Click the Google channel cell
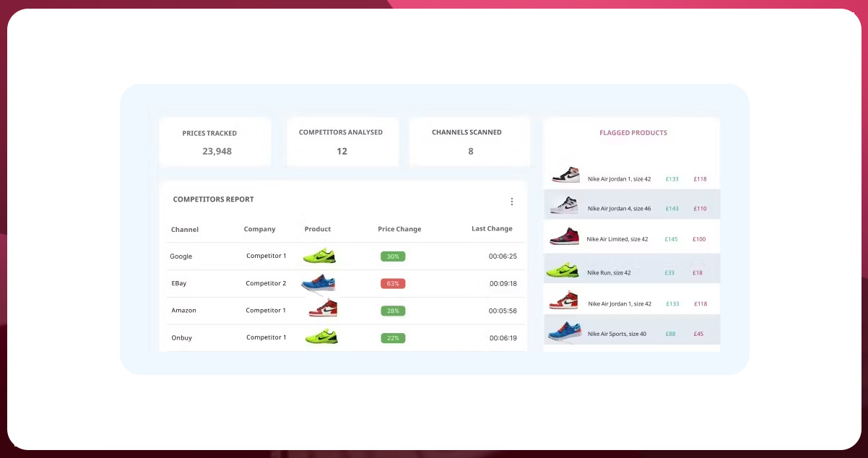 181,256
